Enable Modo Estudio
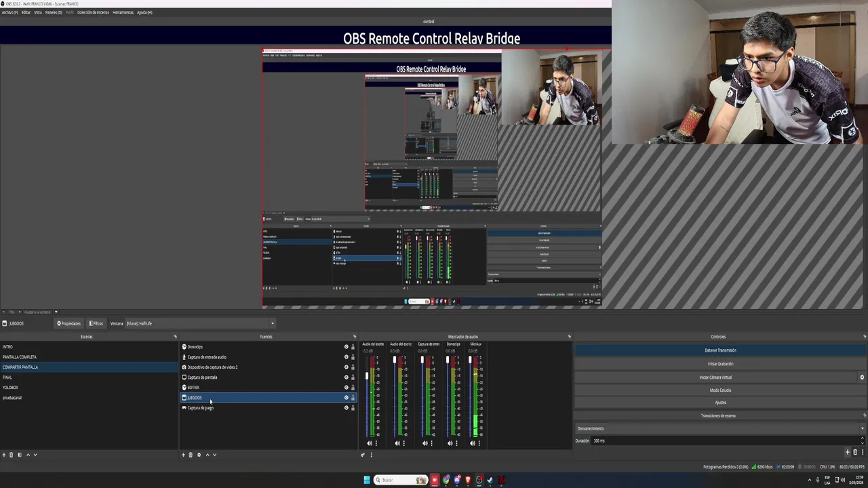Image resolution: width=868 pixels, height=488 pixels. coord(720,390)
